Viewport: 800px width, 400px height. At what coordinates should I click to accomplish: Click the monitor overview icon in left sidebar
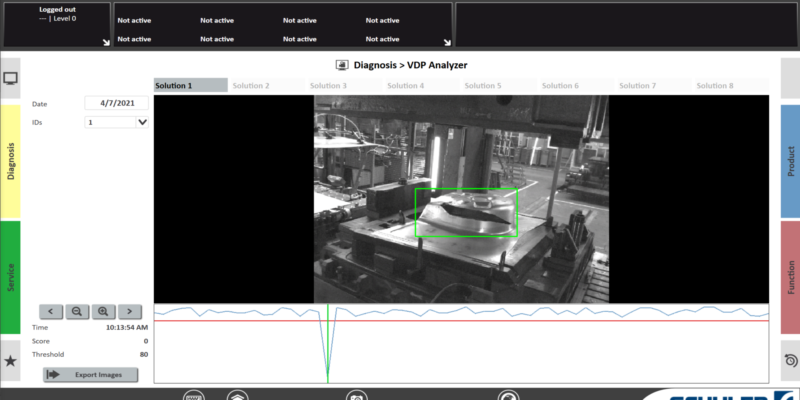point(10,78)
